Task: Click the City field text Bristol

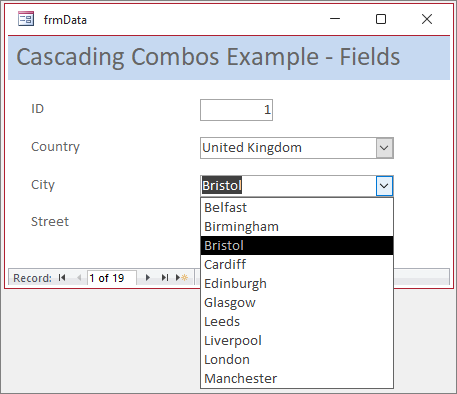Action: pos(222,186)
